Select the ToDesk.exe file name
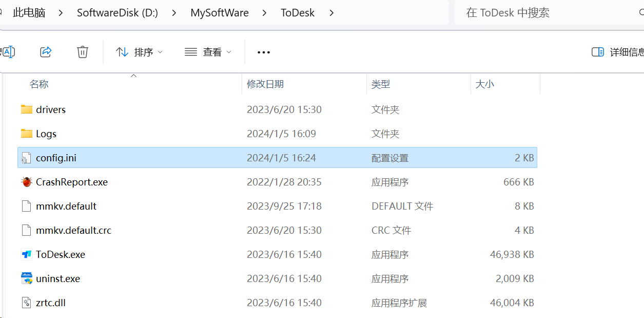This screenshot has height=318, width=644. pos(61,254)
